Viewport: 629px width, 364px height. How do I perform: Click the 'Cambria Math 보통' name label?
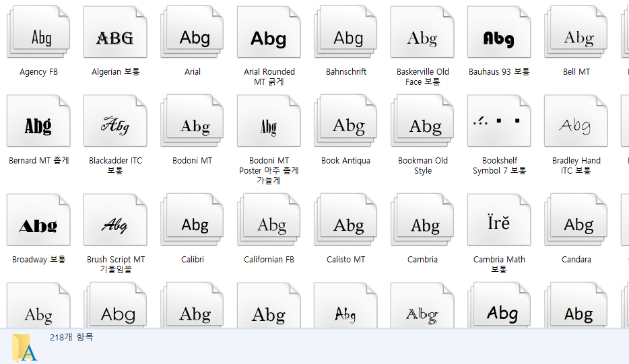pos(499,264)
